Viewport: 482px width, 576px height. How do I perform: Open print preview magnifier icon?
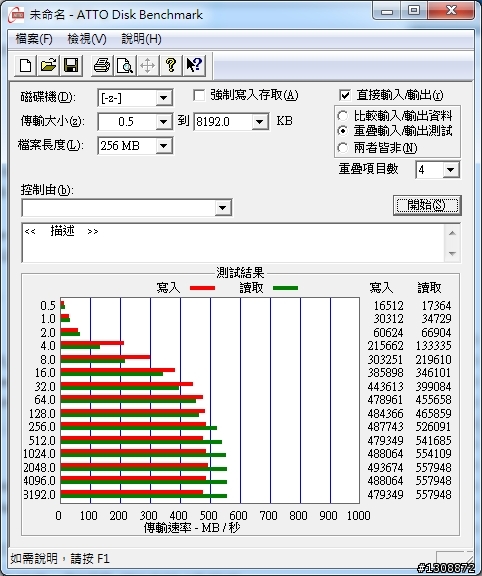pos(125,66)
